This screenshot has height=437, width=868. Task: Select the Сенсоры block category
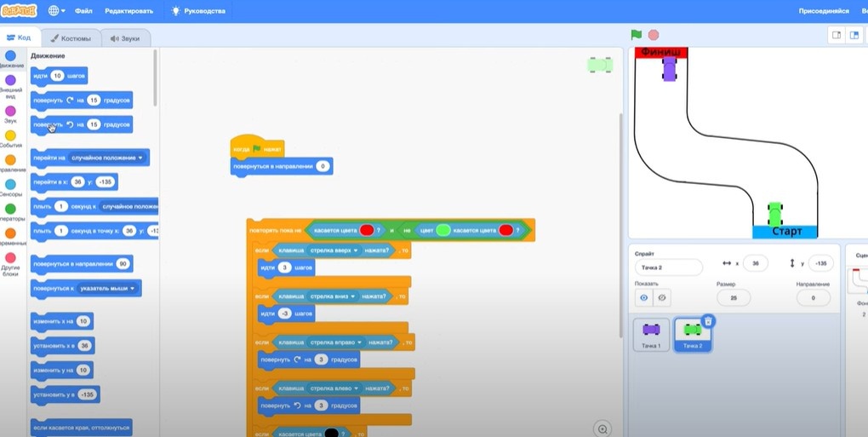click(x=10, y=188)
